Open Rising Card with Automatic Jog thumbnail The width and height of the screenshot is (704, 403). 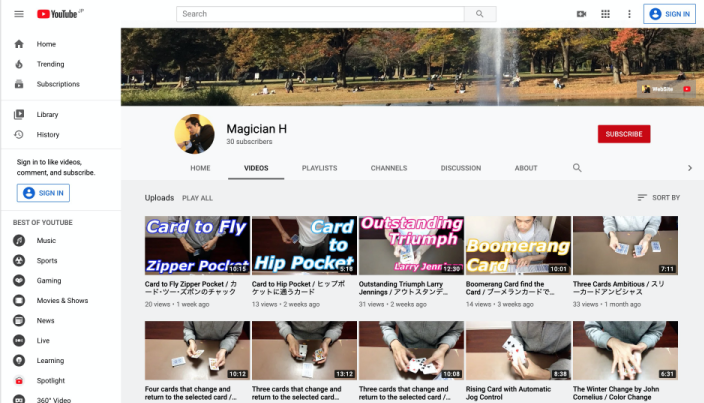pyautogui.click(x=518, y=350)
